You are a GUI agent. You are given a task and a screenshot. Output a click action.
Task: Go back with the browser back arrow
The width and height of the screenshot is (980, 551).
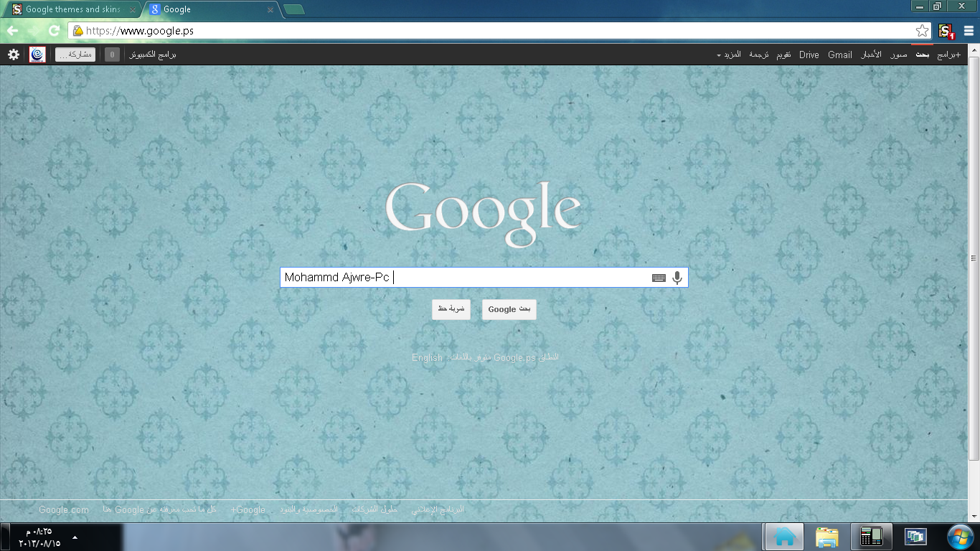point(12,31)
